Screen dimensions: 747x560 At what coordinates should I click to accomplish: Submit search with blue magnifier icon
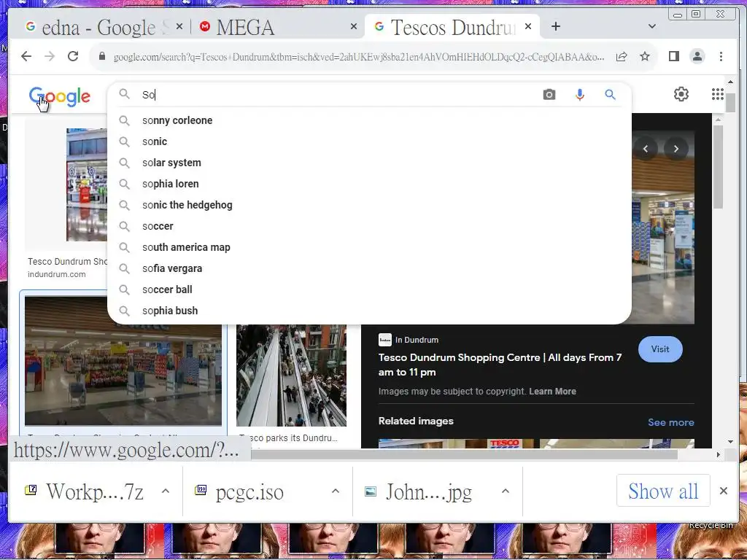[x=611, y=94]
